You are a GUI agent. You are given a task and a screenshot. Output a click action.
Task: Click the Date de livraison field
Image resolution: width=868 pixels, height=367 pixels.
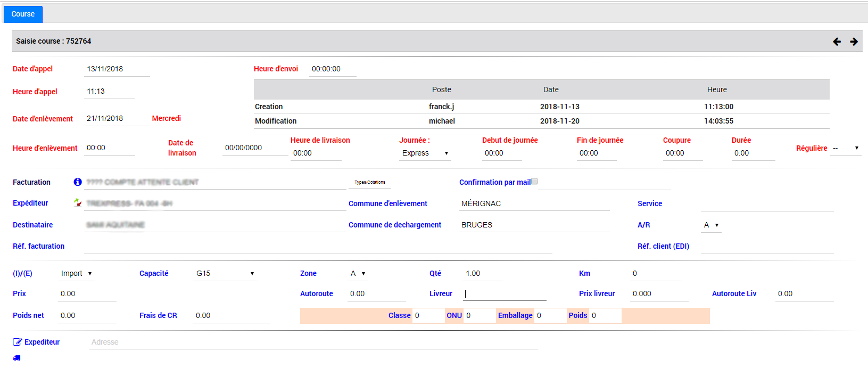(255, 148)
